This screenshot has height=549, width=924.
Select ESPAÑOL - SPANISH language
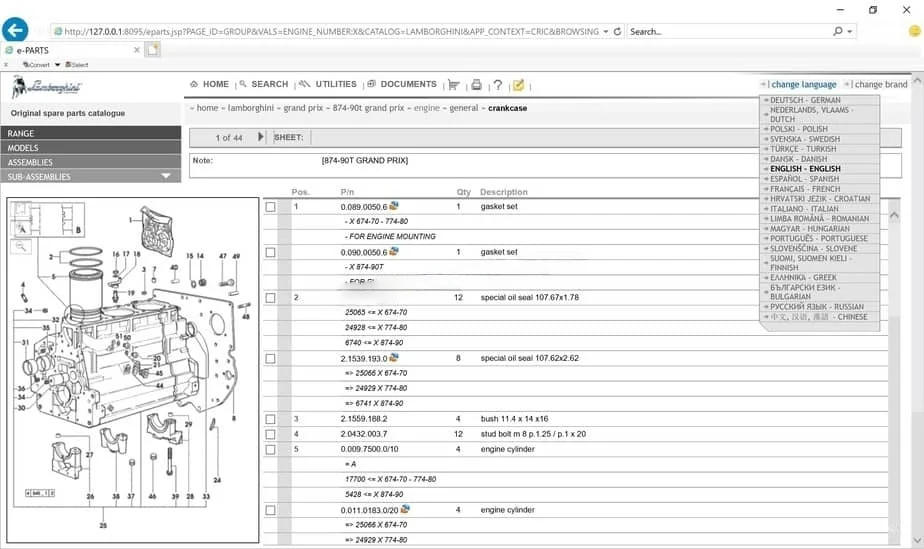tap(804, 178)
